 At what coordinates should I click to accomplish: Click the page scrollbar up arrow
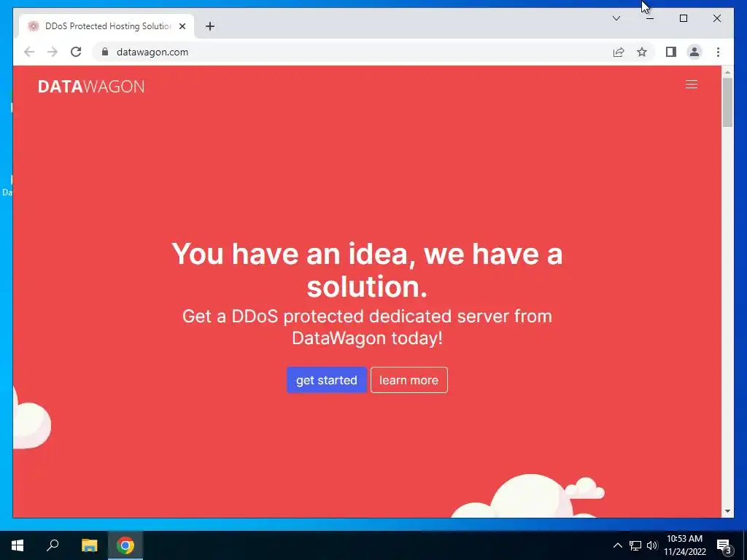click(x=727, y=72)
